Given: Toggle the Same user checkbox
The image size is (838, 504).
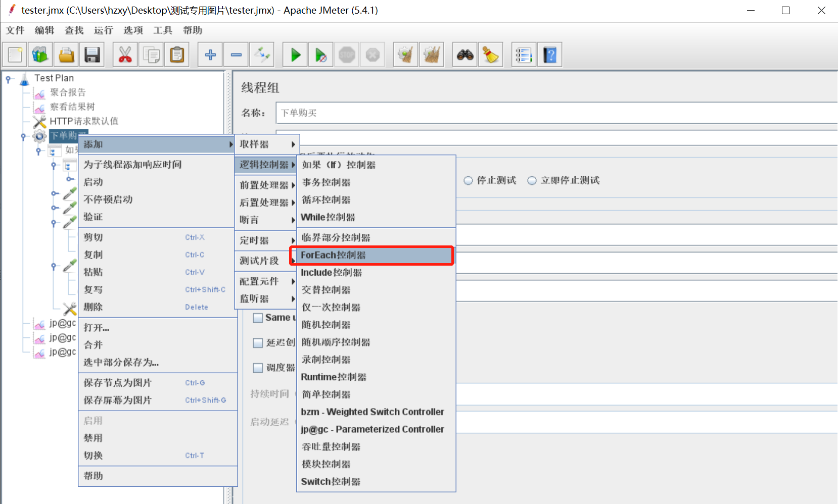Looking at the screenshot, I should point(258,318).
